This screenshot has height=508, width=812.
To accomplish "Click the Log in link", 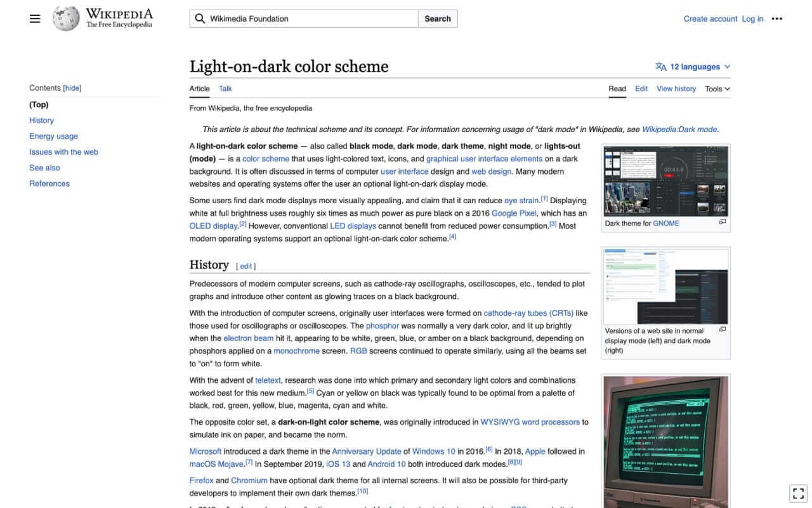I will pyautogui.click(x=752, y=18).
